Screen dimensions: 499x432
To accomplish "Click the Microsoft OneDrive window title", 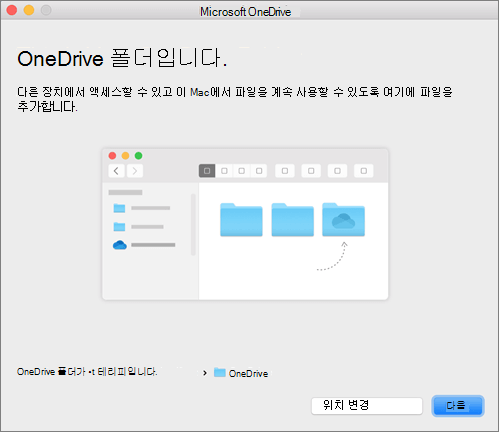I will 245,12.
